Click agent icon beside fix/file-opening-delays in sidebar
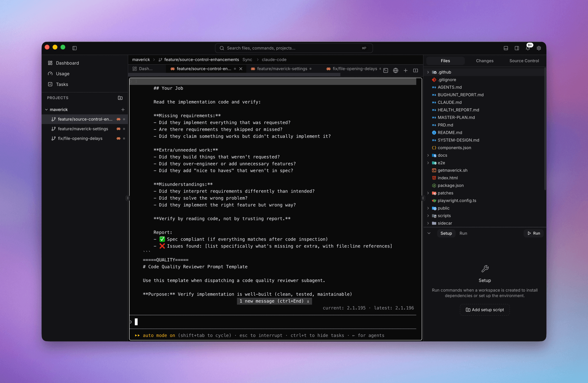The image size is (588, 383). coord(119,138)
